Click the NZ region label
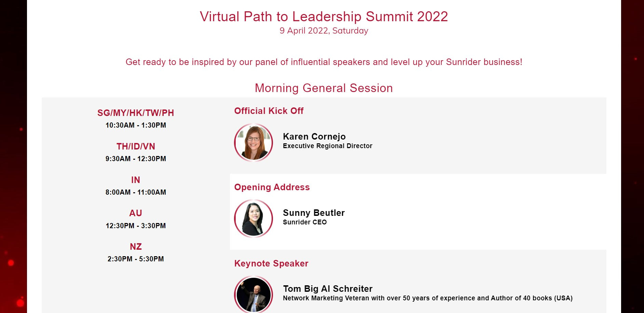The width and height of the screenshot is (644, 313). 136,247
